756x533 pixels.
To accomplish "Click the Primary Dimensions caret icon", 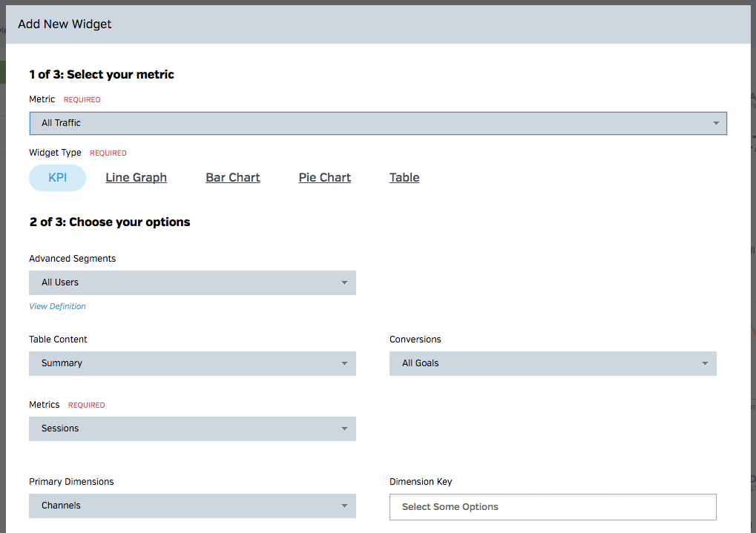I will [x=344, y=506].
